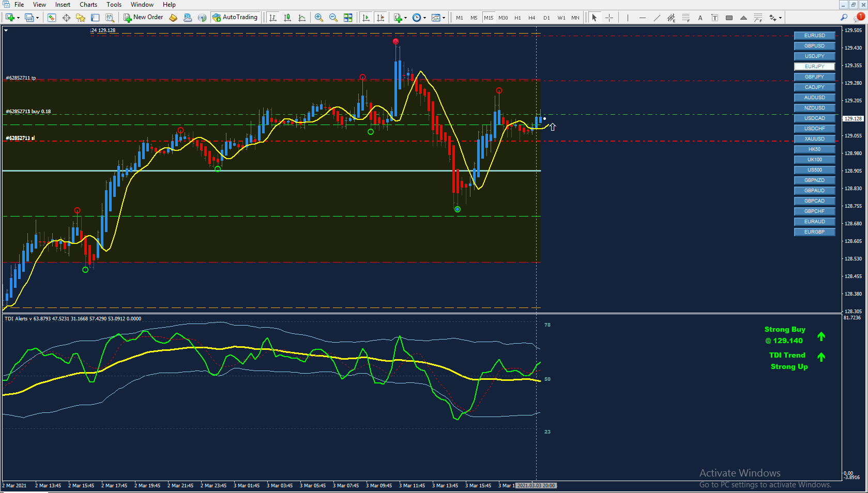Toggle chart Auto Scroll button
The height and width of the screenshot is (493, 868).
point(366,18)
